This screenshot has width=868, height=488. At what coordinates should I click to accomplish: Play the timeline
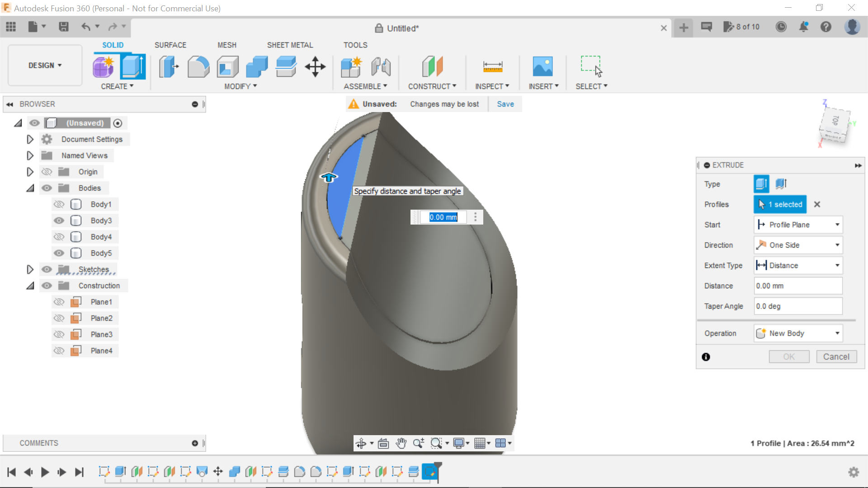click(45, 472)
